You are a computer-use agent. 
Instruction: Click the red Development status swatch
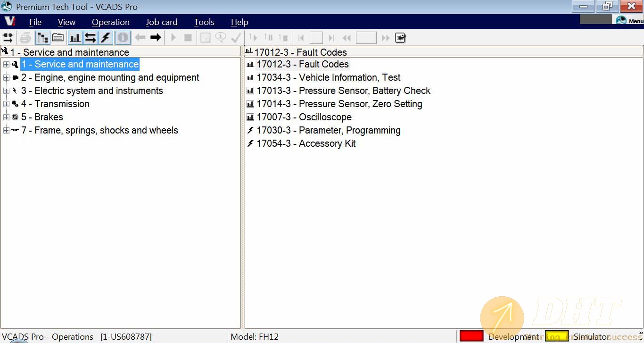click(x=471, y=336)
